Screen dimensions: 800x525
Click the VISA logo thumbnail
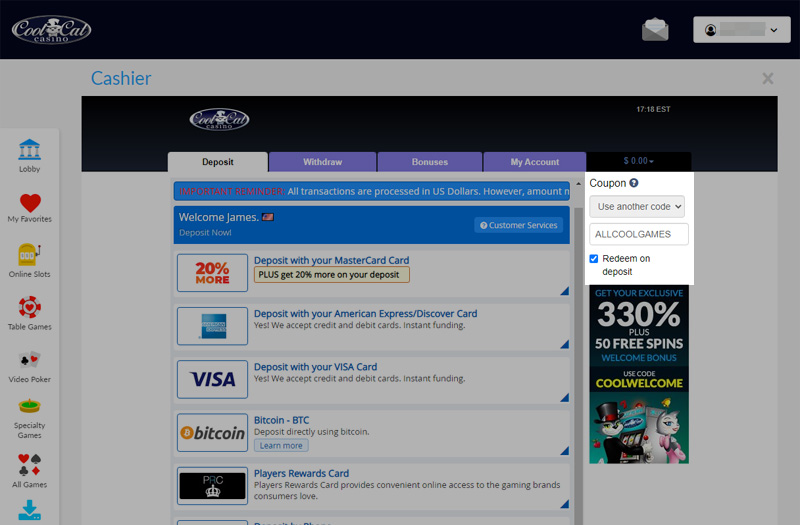point(212,379)
